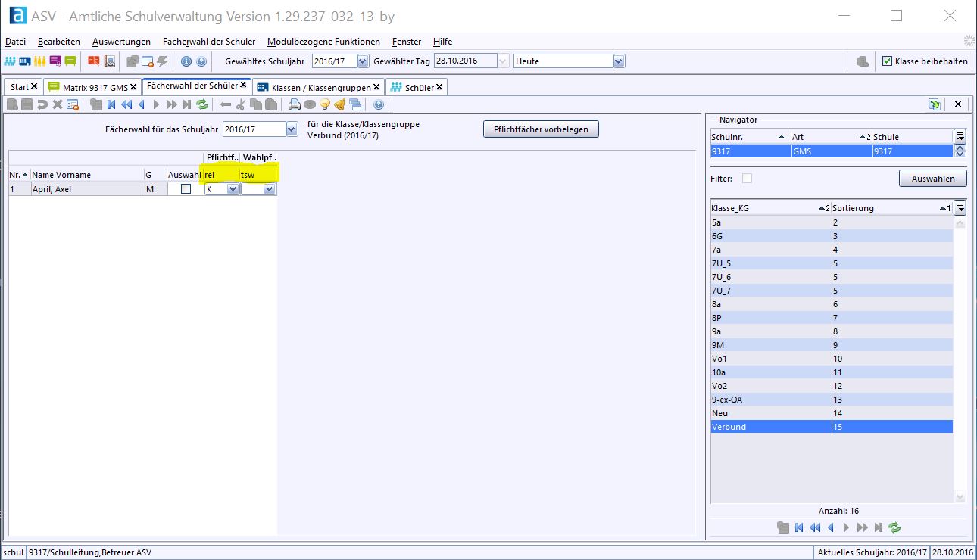977x560 pixels.
Task: Click the help icon in module toolbar
Action: (x=379, y=104)
